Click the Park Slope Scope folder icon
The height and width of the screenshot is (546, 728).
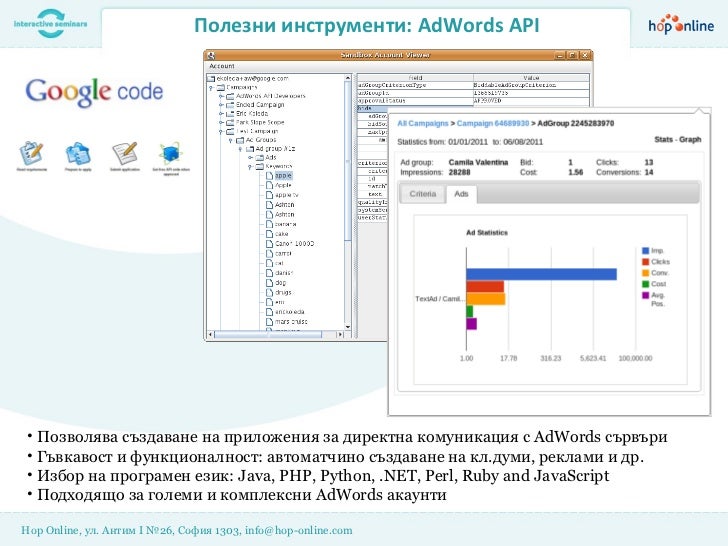pos(230,123)
